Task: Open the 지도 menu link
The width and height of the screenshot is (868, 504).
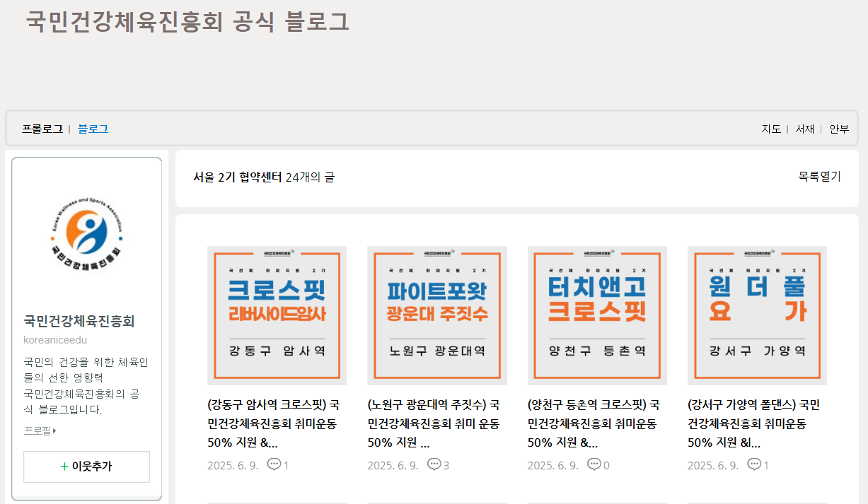Action: tap(771, 129)
